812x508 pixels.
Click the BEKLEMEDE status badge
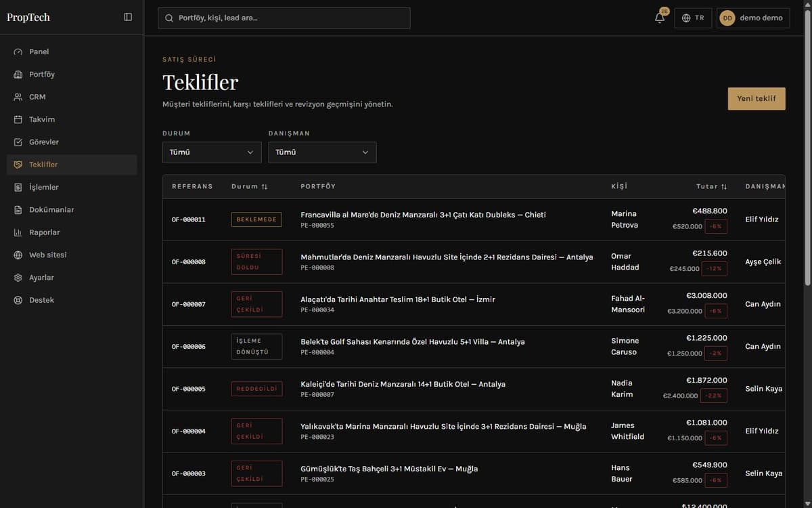[256, 219]
